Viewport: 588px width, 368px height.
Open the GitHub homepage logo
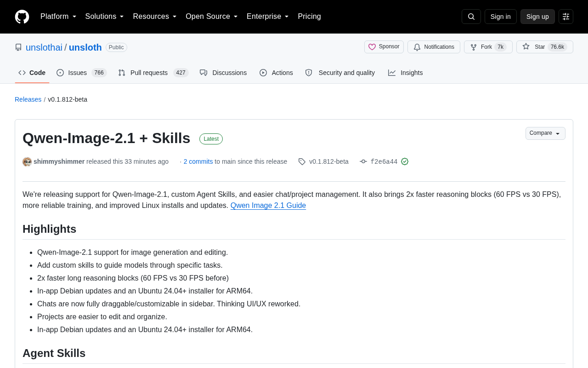pos(22,17)
